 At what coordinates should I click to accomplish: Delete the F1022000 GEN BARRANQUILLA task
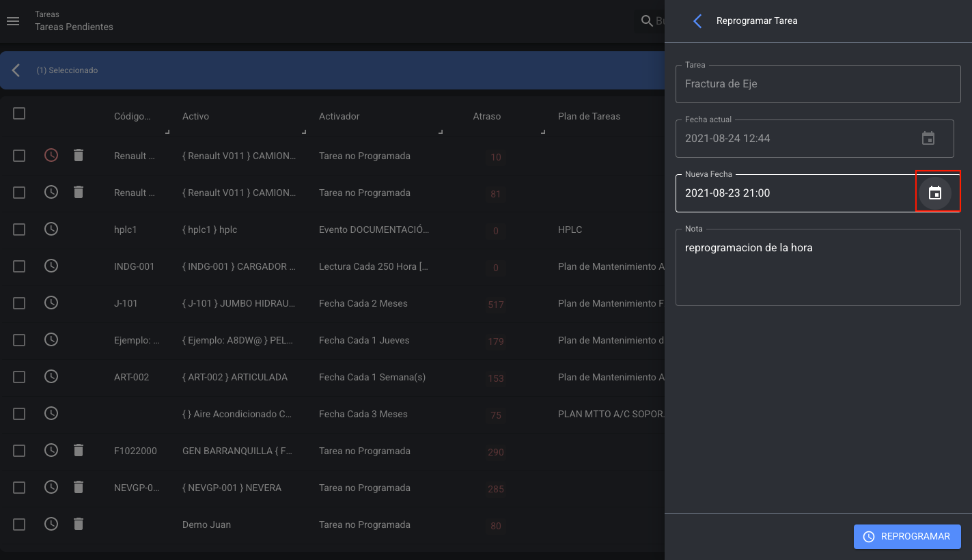click(79, 451)
